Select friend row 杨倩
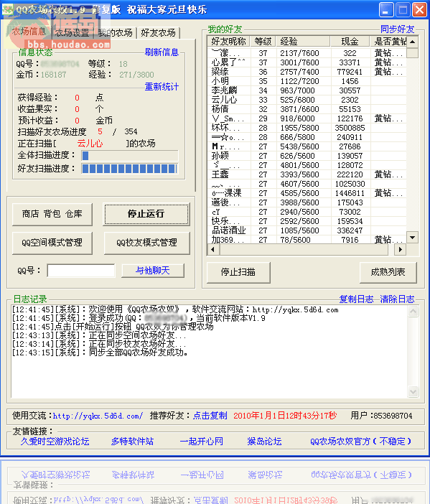Viewport: 430px width, 504px height. pos(307,109)
